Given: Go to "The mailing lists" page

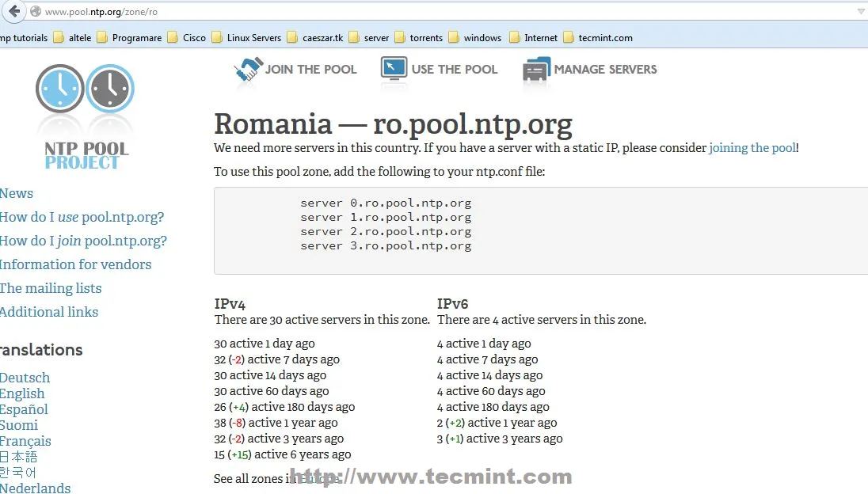Looking at the screenshot, I should (x=51, y=288).
